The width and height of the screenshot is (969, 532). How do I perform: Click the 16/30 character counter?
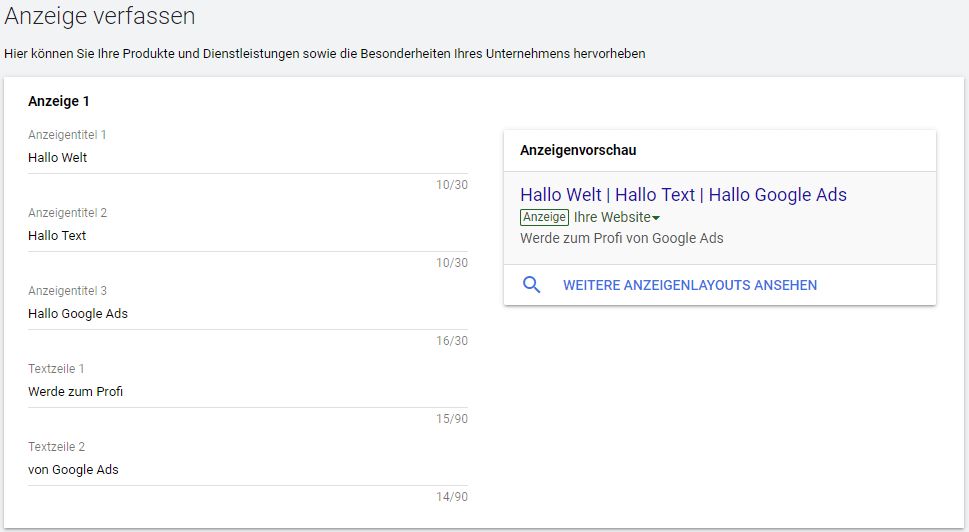[451, 341]
